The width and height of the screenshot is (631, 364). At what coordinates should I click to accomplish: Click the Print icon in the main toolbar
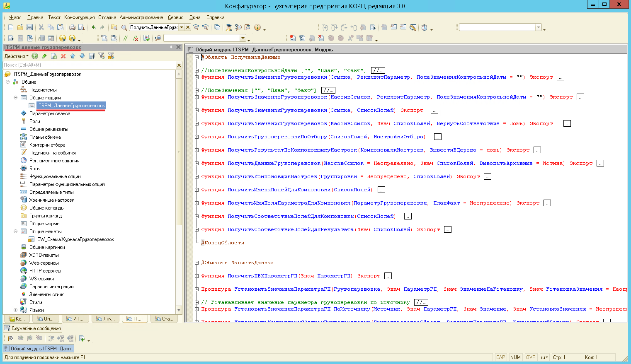[72, 27]
